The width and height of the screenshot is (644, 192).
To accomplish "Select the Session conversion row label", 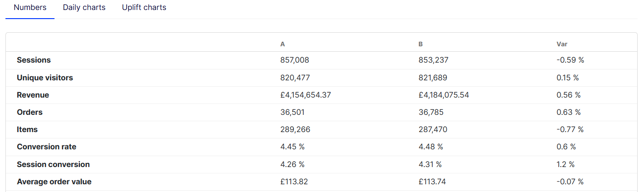I will 53,164.
